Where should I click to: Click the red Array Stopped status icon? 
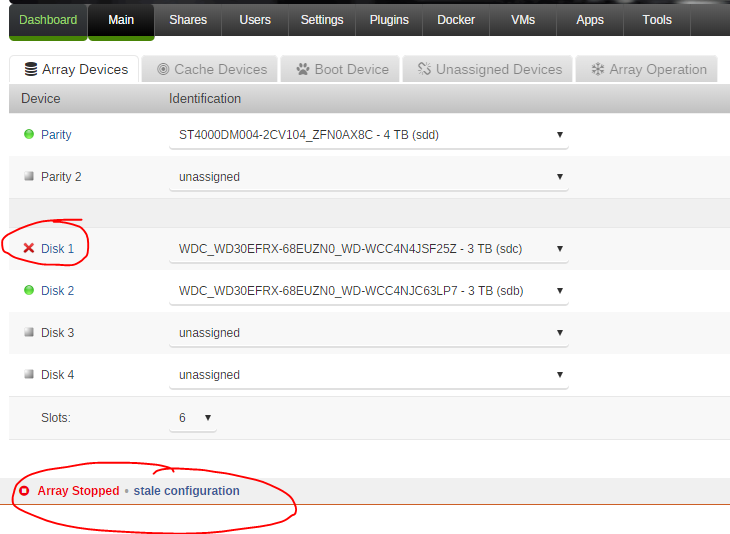coord(24,491)
